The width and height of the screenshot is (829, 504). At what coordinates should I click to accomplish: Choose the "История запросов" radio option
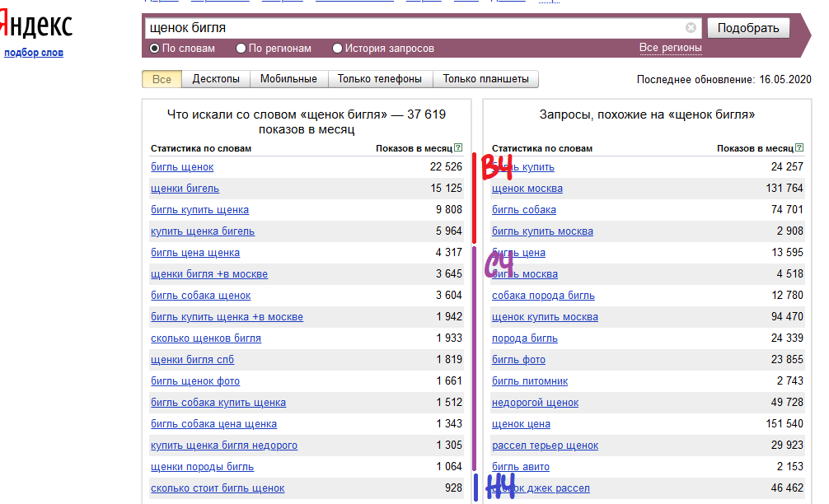click(337, 49)
